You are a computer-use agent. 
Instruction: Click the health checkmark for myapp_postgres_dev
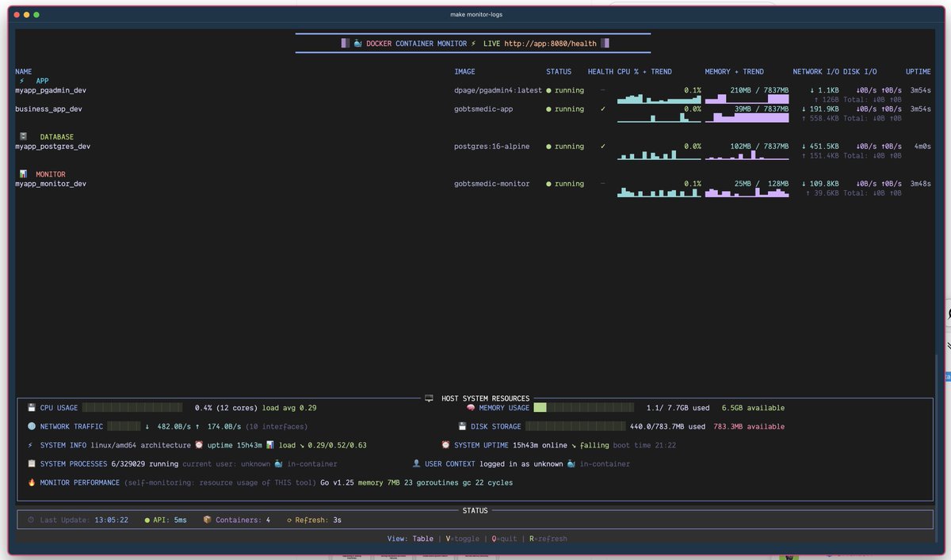[603, 146]
